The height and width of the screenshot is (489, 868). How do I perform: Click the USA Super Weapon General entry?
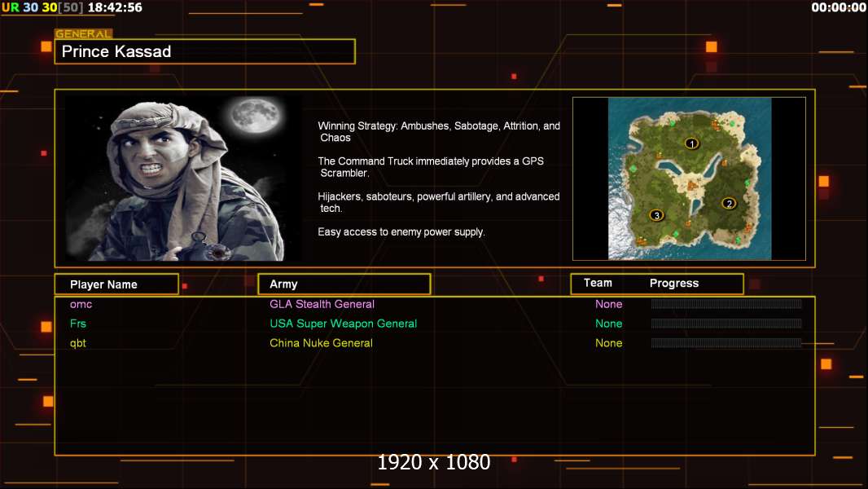point(343,324)
